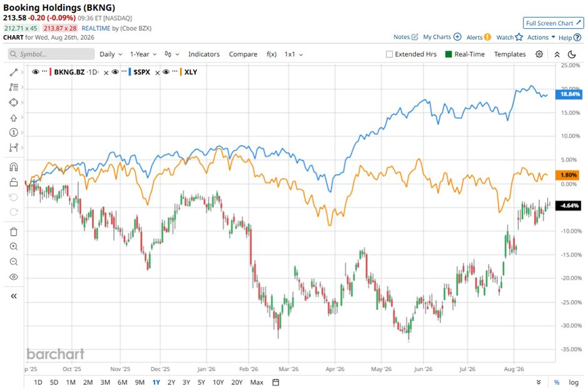Remove the $SPX comparison with X
Screen dimensions: 588x388
click(x=158, y=72)
